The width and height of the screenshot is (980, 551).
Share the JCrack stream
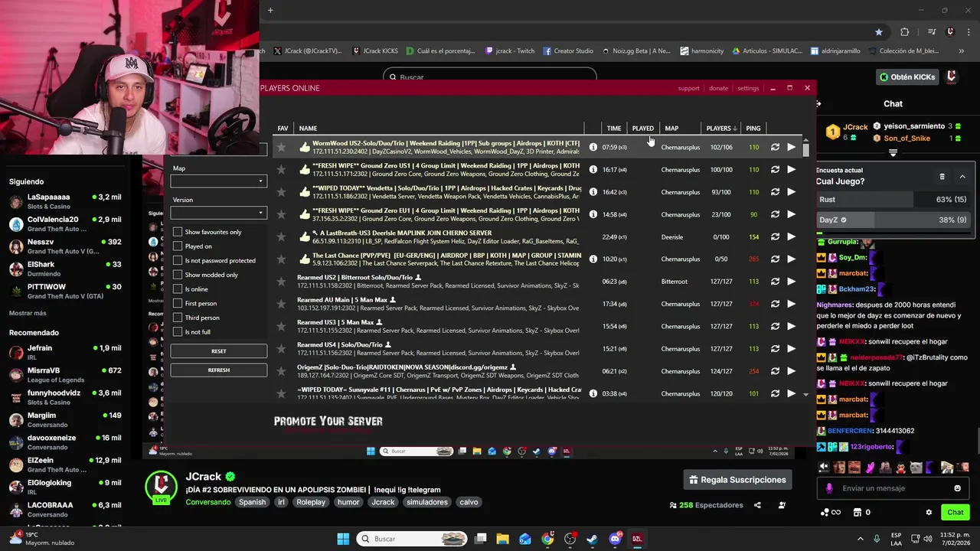coord(757,505)
